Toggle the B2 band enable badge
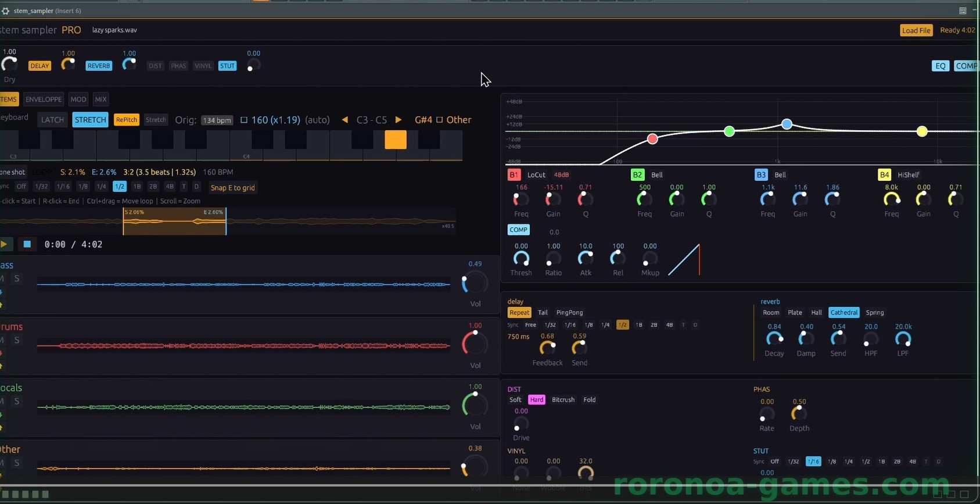The width and height of the screenshot is (980, 504). coord(637,174)
